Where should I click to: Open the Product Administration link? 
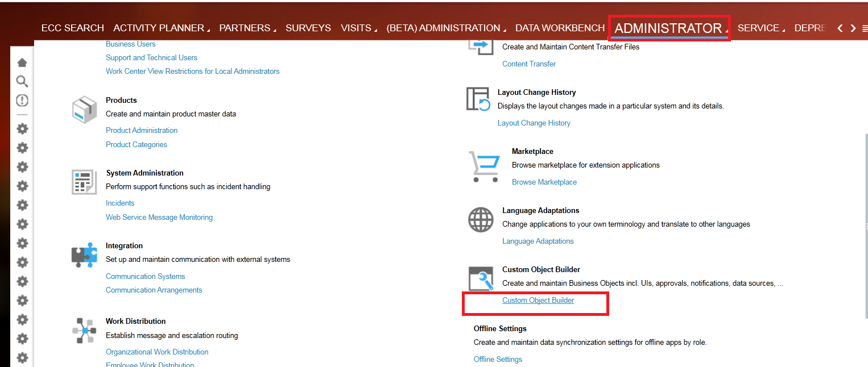(x=142, y=130)
